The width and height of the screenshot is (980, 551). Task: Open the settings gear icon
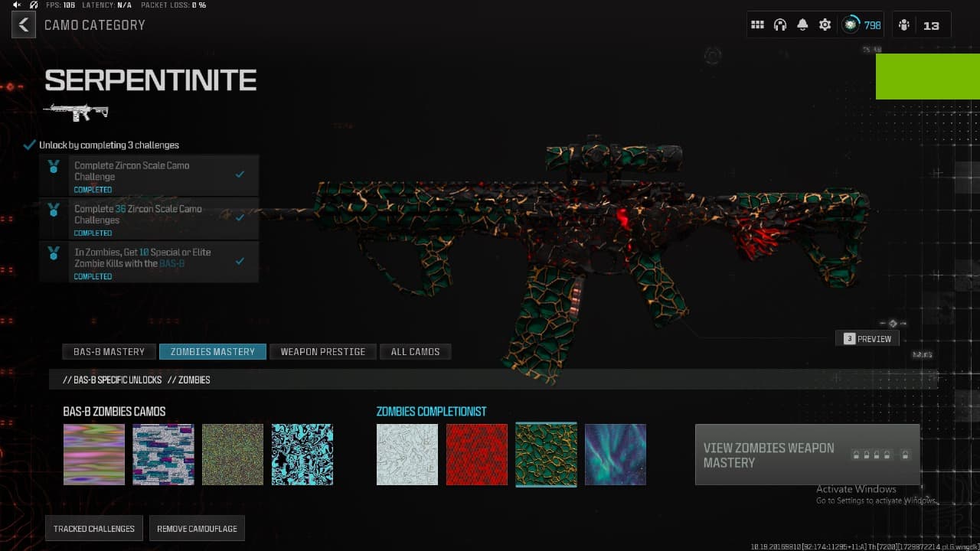(x=825, y=24)
